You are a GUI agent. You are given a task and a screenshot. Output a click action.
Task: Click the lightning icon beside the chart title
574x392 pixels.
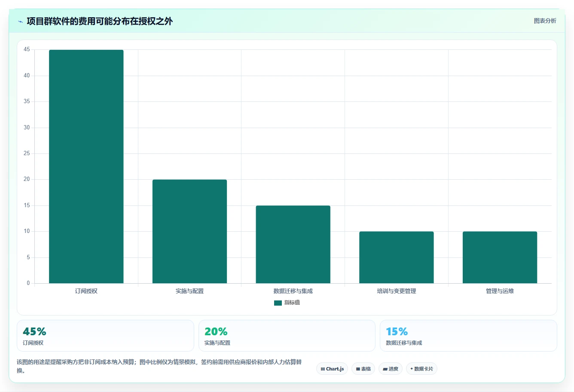tap(20, 21)
